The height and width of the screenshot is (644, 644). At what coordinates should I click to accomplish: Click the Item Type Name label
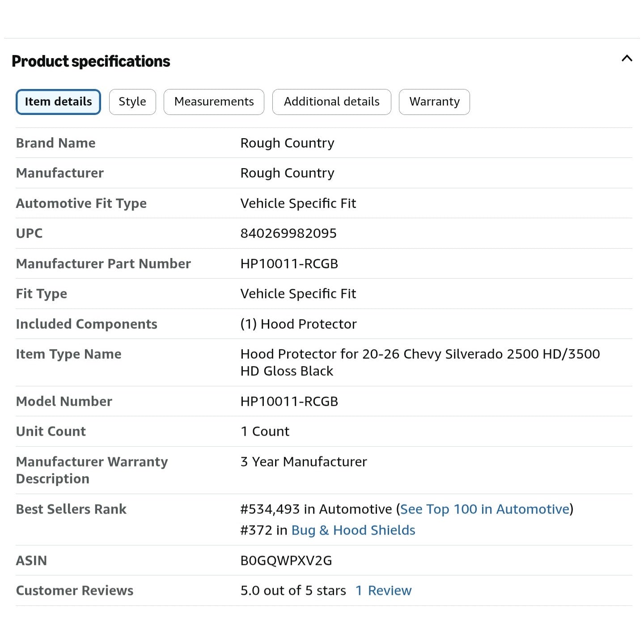click(x=68, y=354)
